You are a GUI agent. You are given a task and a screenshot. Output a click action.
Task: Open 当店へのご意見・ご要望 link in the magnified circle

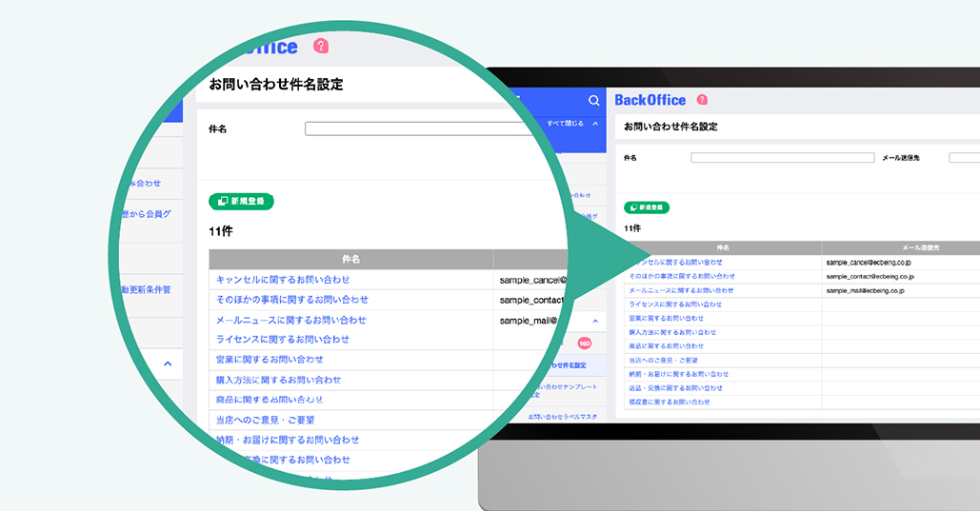pyautogui.click(x=265, y=420)
